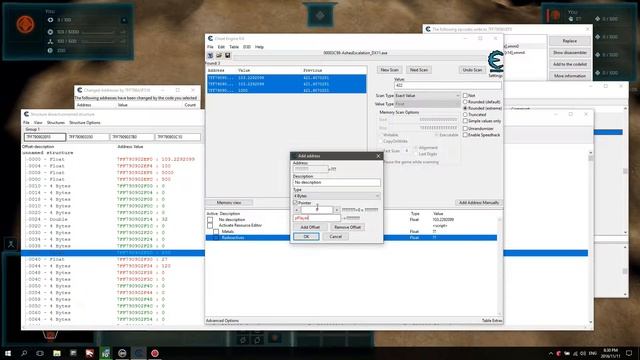Select Rounded (extreme) radio button
Viewport: 640px width, 360px height.
coord(465,108)
